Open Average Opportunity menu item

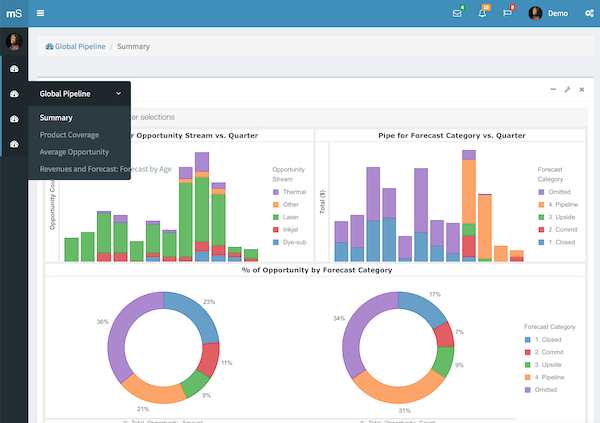[74, 152]
